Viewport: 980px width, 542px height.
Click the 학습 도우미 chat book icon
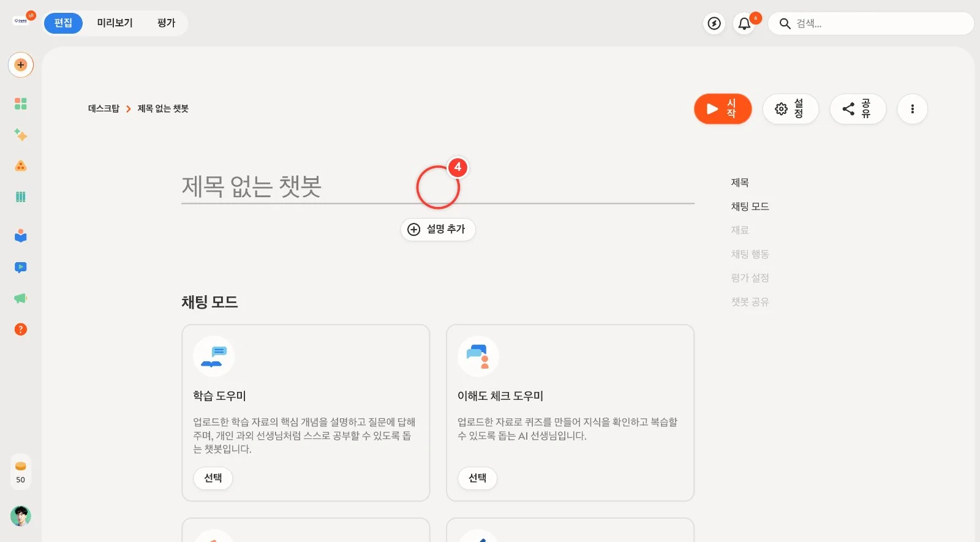(x=214, y=356)
